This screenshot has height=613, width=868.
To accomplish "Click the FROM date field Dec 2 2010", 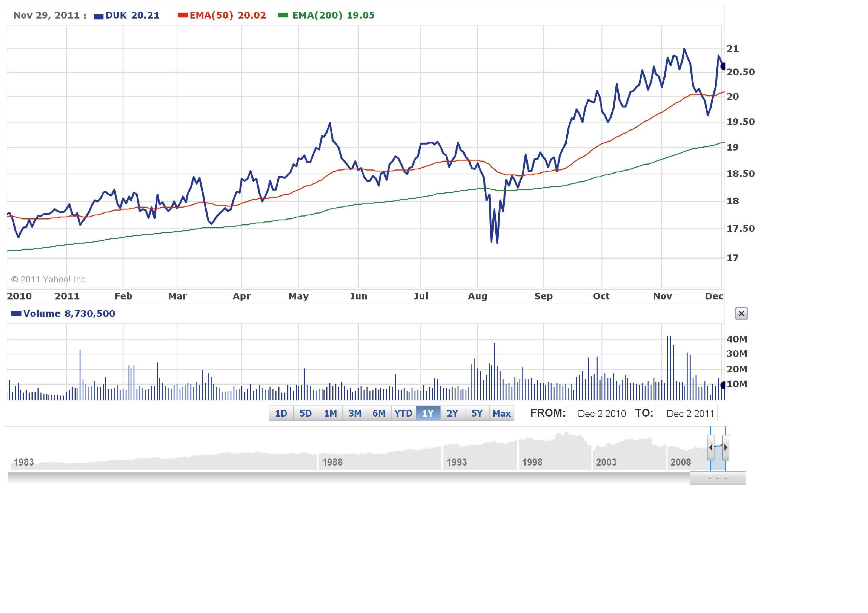I will pos(597,413).
